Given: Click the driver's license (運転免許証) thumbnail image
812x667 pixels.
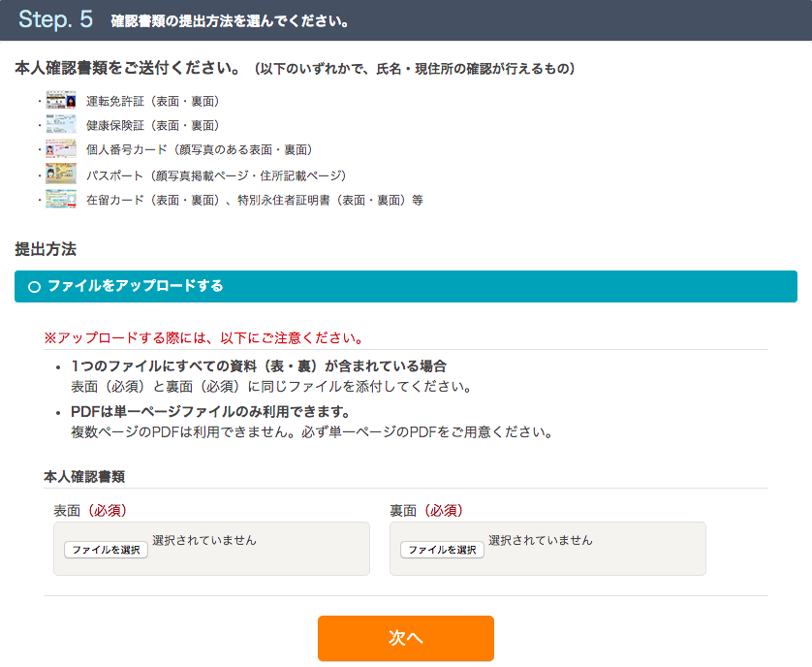Looking at the screenshot, I should pyautogui.click(x=61, y=101).
